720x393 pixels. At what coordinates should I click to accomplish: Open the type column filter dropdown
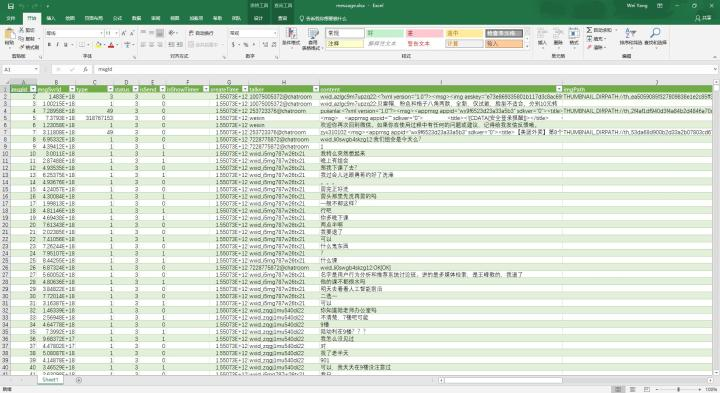point(110,89)
